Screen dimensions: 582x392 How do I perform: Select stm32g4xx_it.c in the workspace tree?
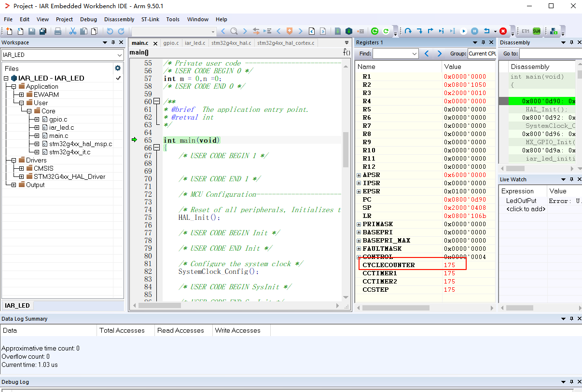coord(69,152)
